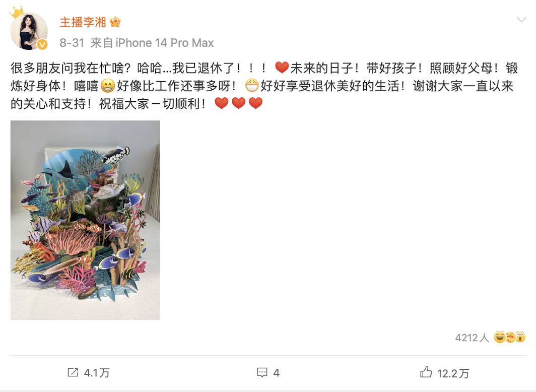Open the poster's round profile avatar
The width and height of the screenshot is (536, 392).
(x=29, y=31)
